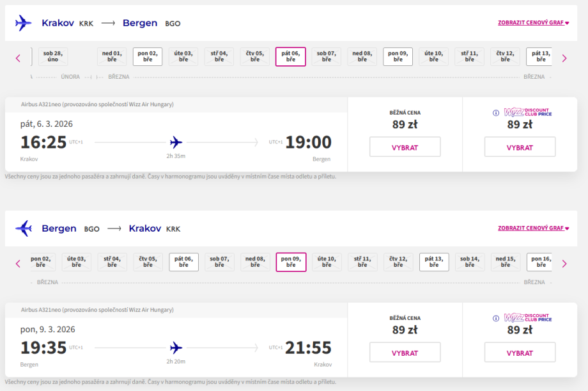Image resolution: width=588 pixels, height=391 pixels.
Task: Expand the price chart for the Bergen–Krakov flight
Action: [533, 228]
